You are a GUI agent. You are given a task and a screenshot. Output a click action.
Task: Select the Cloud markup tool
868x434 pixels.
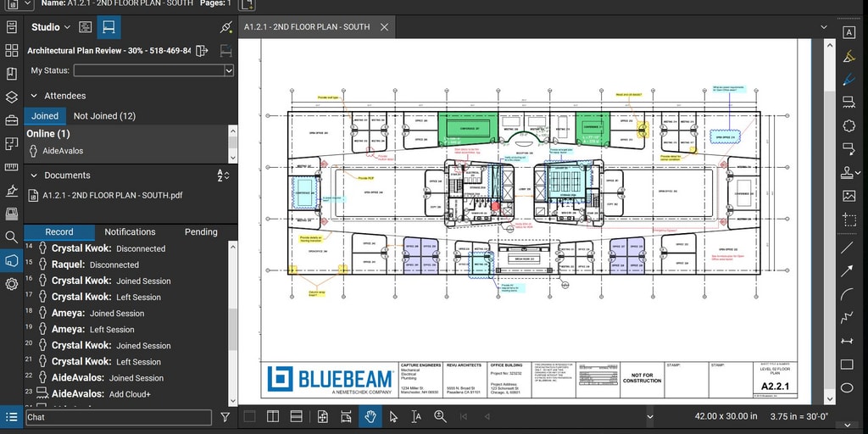point(849,125)
